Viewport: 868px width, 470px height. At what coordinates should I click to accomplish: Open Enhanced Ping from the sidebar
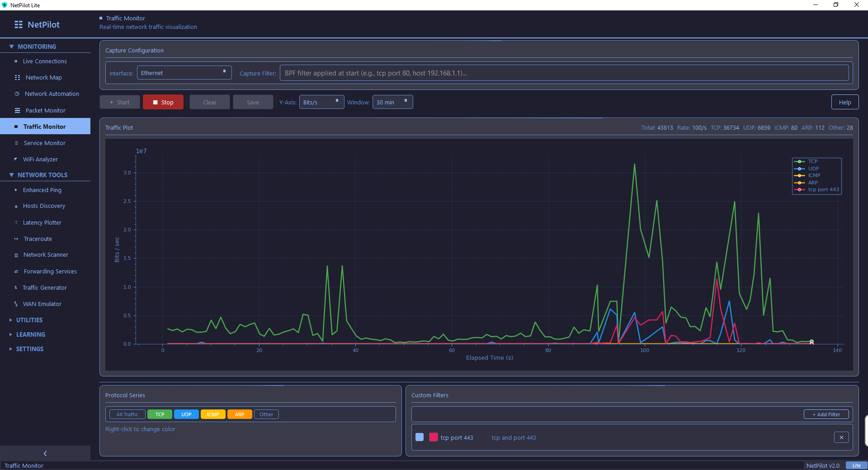[x=42, y=190]
